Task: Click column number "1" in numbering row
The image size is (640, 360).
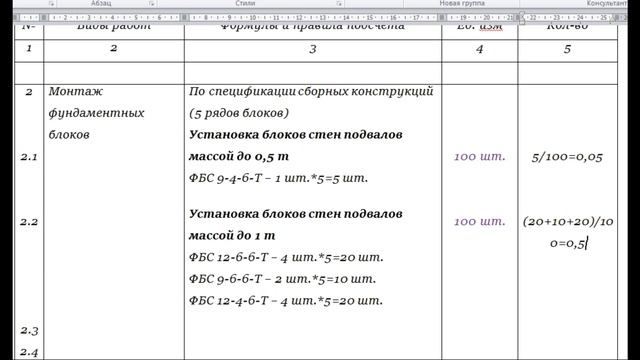Action: (29, 48)
